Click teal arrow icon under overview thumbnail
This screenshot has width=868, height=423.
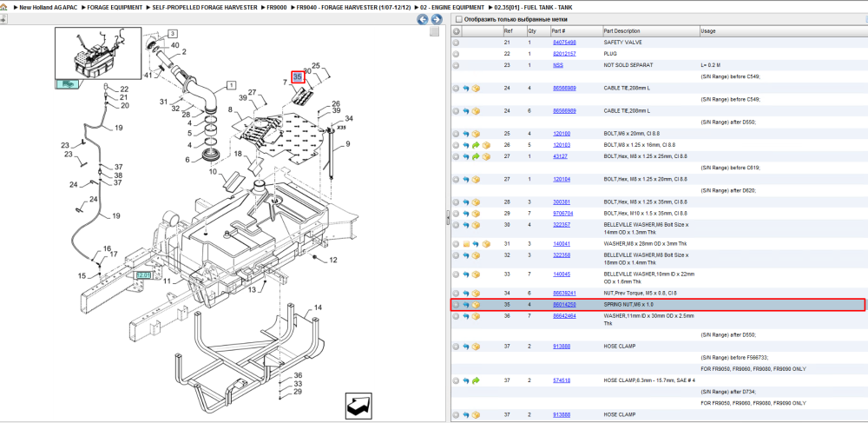pyautogui.click(x=67, y=84)
